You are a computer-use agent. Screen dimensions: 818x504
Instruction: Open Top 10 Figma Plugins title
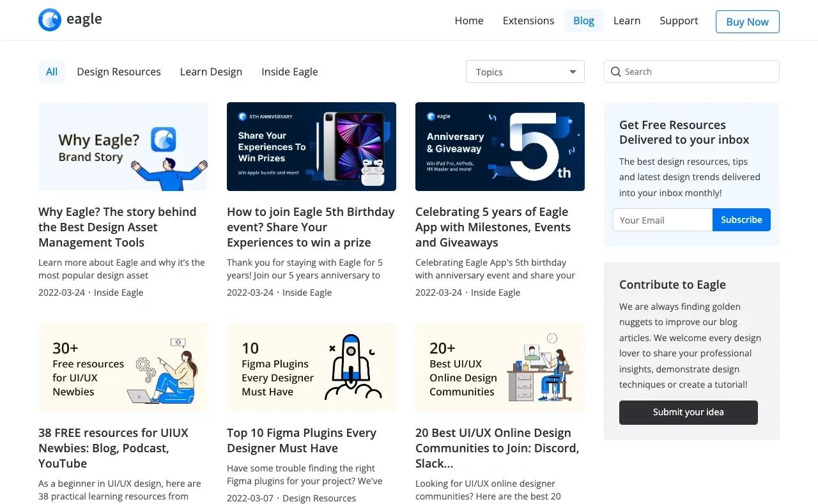coord(302,440)
